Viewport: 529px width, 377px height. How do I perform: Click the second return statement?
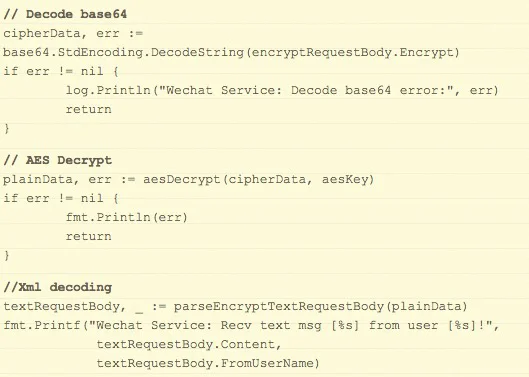coord(88,236)
